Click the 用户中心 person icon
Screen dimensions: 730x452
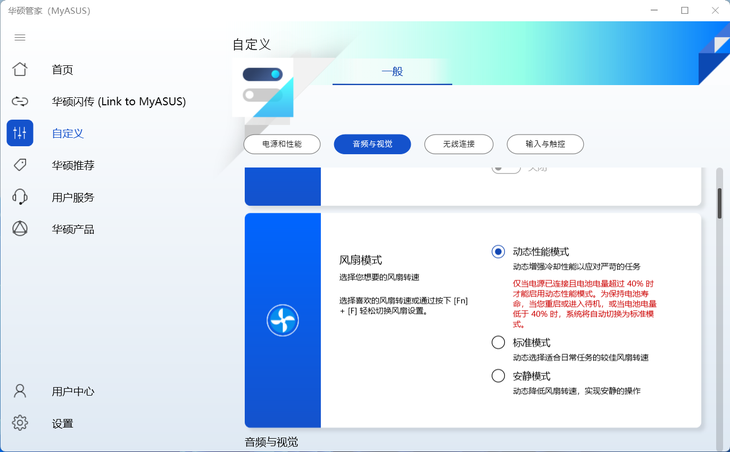pos(20,391)
